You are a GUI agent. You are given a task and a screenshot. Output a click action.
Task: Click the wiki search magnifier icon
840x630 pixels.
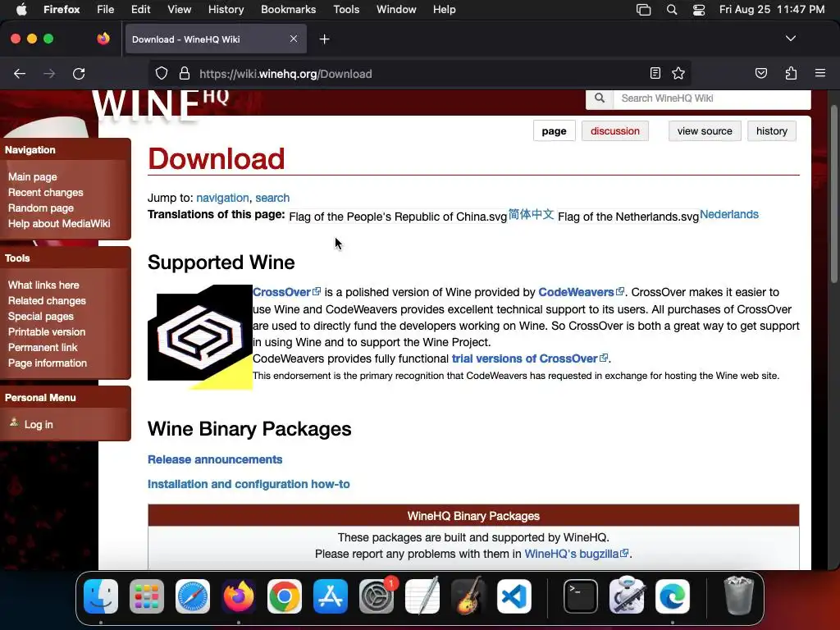pos(600,98)
